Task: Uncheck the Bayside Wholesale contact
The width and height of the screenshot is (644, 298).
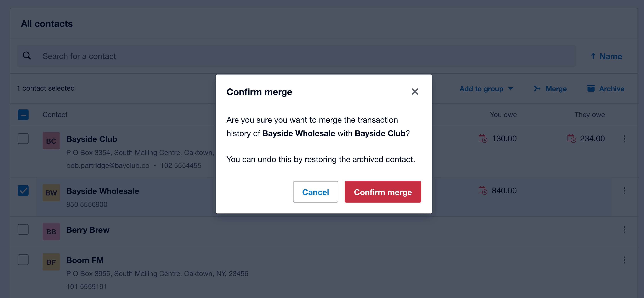Action: 23,190
